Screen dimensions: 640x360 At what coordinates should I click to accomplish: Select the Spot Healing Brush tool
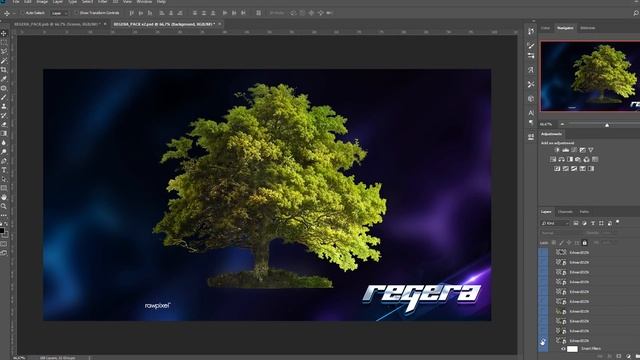pos(4,88)
